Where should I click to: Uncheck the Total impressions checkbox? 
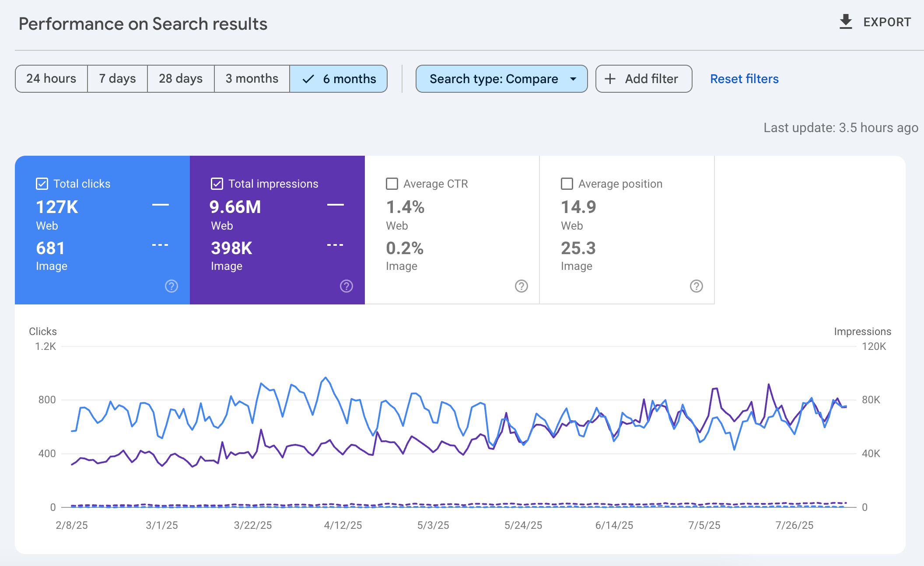(x=217, y=184)
